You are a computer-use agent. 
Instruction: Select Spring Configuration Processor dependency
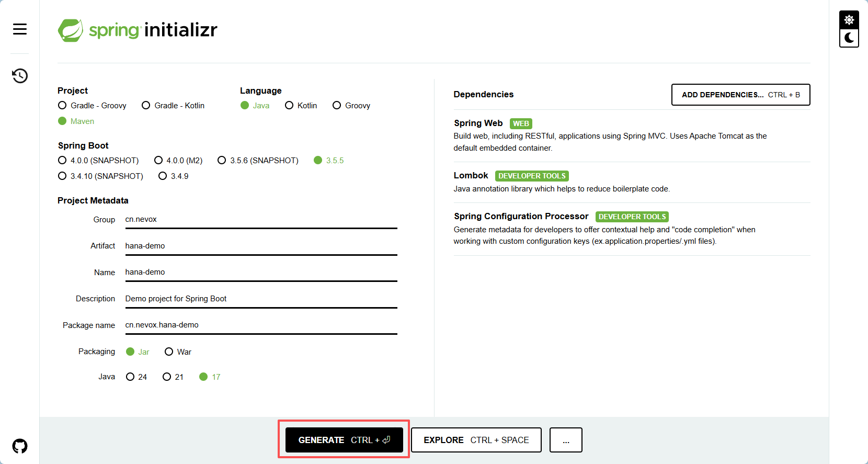(632, 229)
